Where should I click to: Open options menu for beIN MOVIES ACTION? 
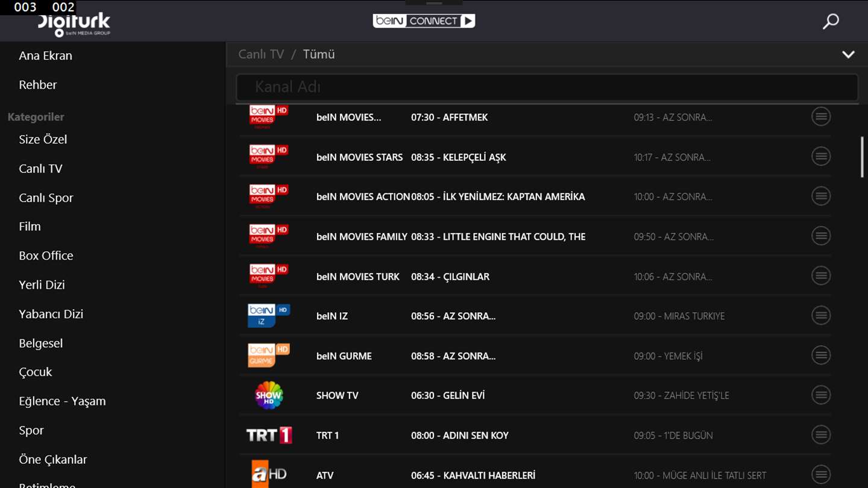click(821, 196)
